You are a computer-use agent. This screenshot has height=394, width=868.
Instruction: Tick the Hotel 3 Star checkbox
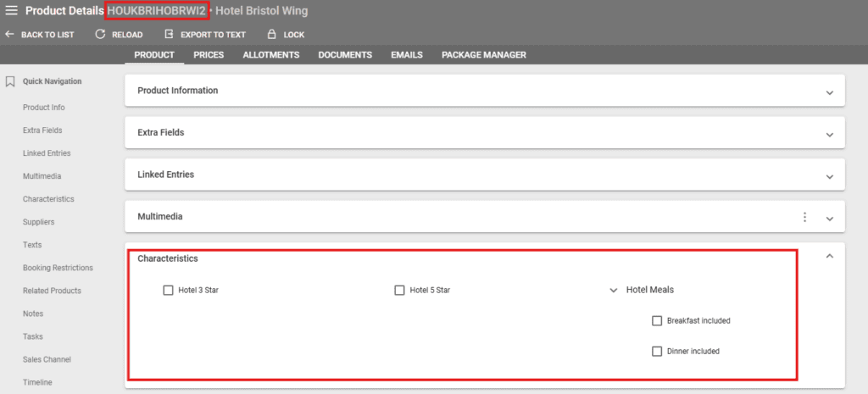168,290
